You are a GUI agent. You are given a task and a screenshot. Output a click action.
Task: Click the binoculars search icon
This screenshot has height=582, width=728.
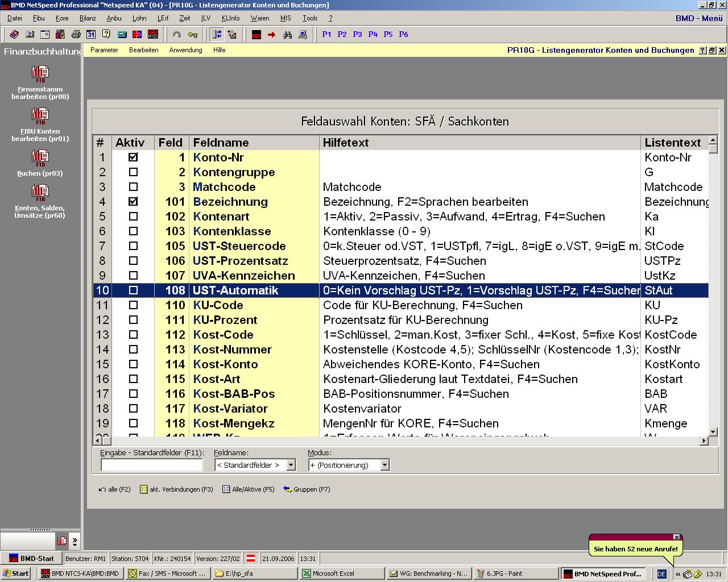tap(287, 35)
